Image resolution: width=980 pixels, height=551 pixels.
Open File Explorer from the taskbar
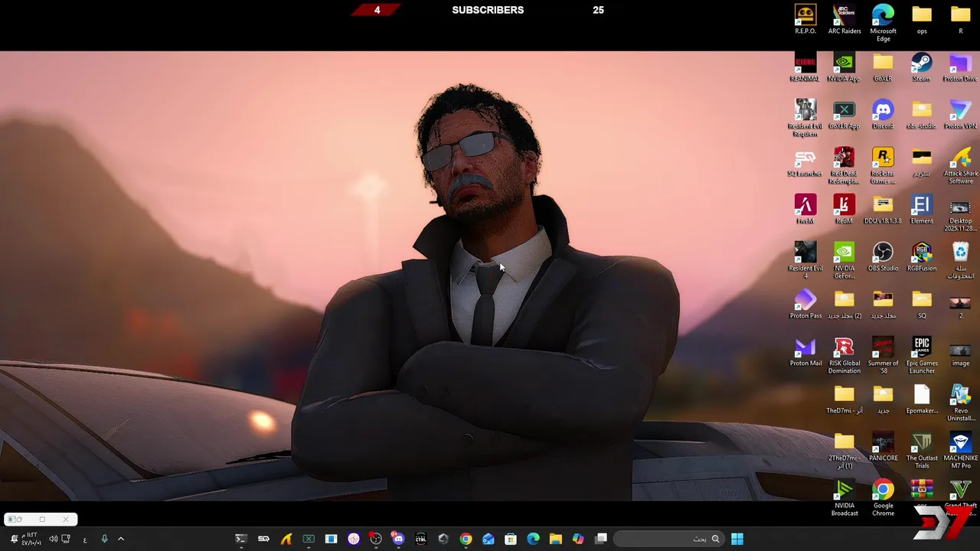pos(555,539)
